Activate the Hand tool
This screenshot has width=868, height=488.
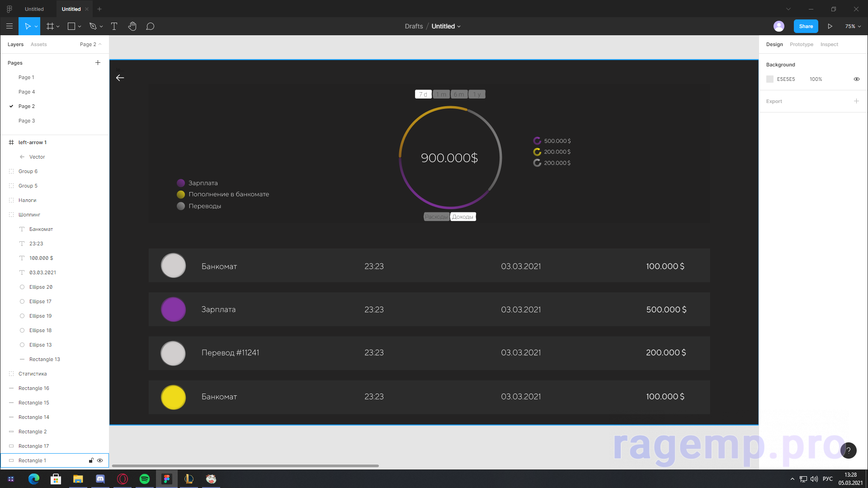[132, 26]
